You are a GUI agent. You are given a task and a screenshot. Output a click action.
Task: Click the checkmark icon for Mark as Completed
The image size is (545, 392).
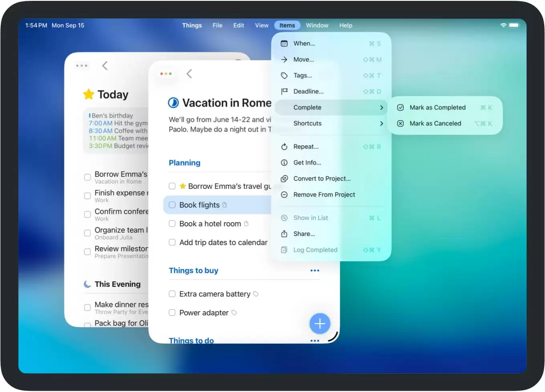point(400,108)
